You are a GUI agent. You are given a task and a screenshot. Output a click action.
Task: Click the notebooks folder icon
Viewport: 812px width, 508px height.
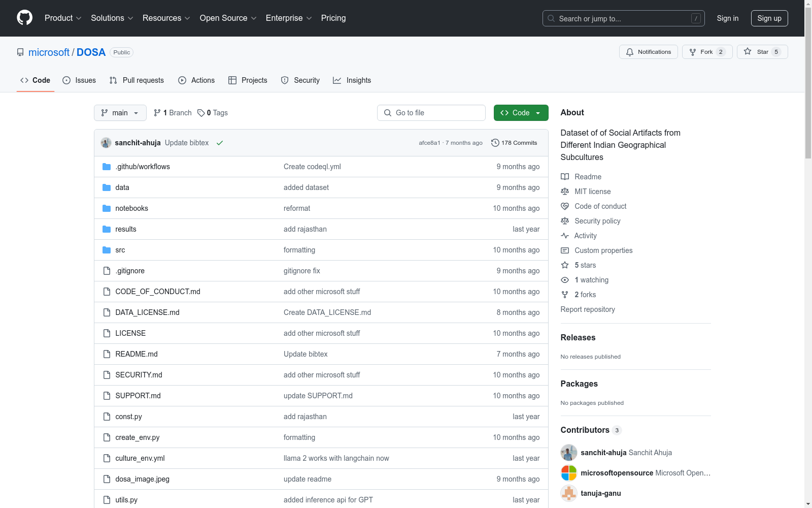pyautogui.click(x=107, y=208)
